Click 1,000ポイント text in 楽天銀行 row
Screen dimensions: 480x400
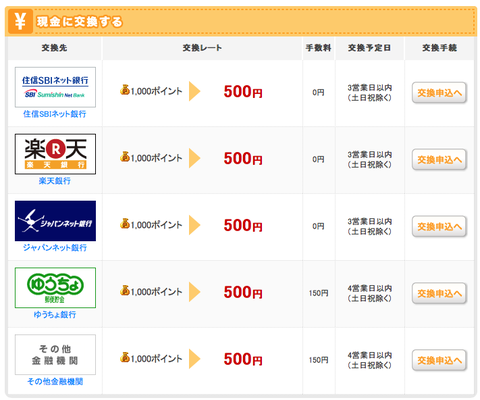(156, 158)
